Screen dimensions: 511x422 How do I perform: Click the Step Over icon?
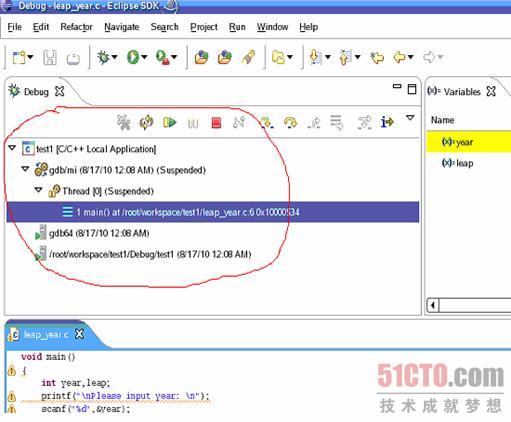[290, 123]
